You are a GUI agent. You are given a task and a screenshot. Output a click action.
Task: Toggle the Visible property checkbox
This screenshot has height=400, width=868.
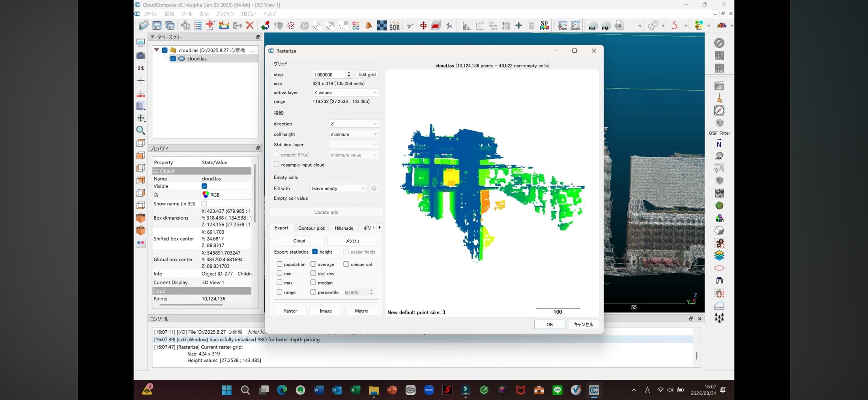pyautogui.click(x=204, y=186)
